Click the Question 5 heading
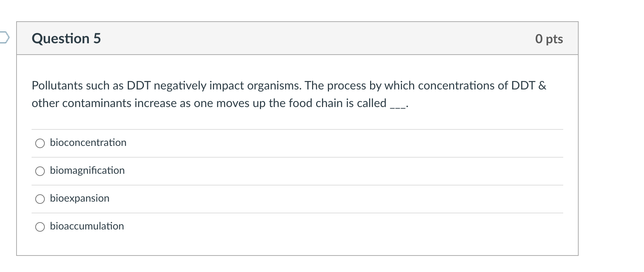The width and height of the screenshot is (644, 272). click(x=66, y=38)
